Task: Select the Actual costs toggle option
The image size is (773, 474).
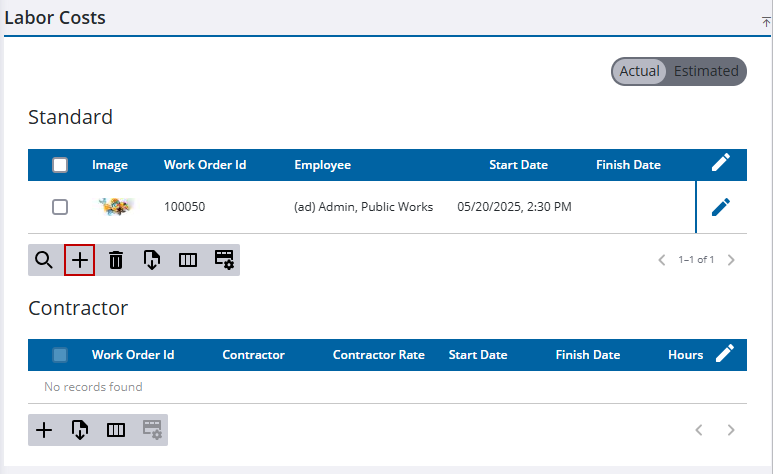Action: tap(639, 71)
